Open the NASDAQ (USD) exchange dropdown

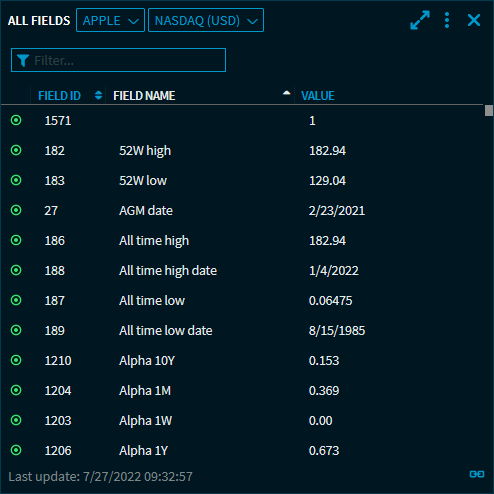coord(206,20)
